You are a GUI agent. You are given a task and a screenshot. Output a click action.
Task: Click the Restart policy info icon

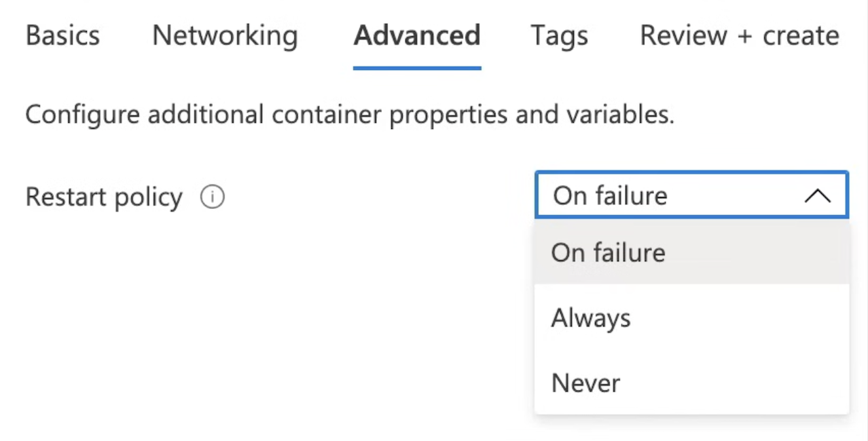pos(213,197)
